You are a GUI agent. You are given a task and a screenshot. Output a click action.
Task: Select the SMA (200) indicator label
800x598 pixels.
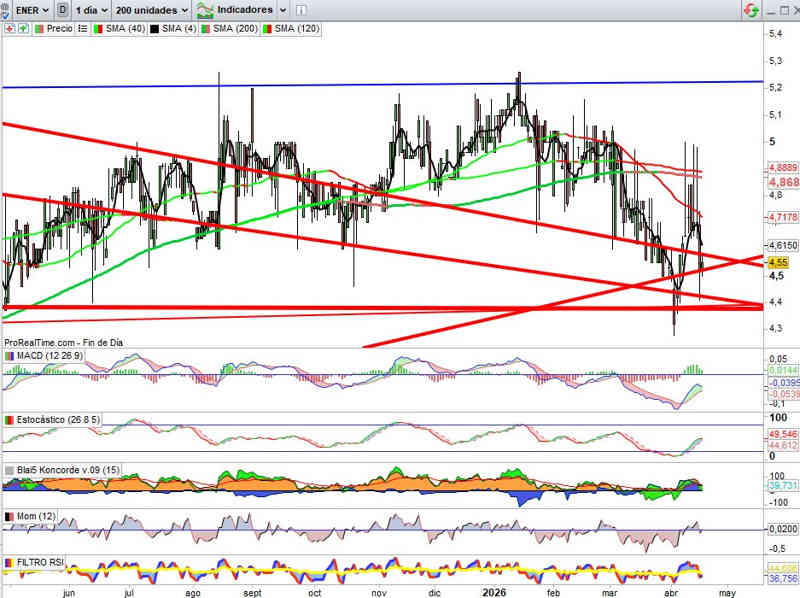coord(233,29)
